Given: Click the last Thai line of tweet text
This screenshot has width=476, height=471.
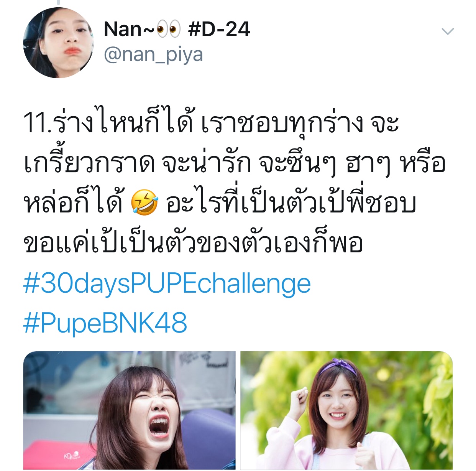Looking at the screenshot, I should pos(193,243).
